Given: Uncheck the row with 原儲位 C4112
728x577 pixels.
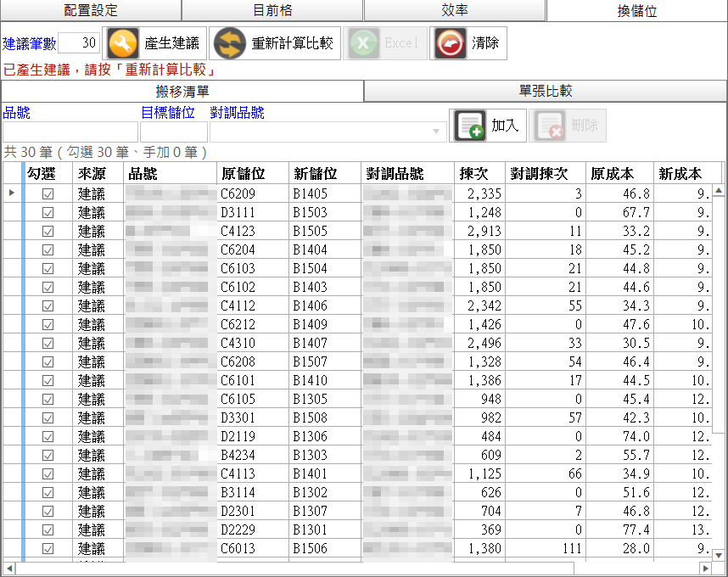Looking at the screenshot, I should [48, 306].
